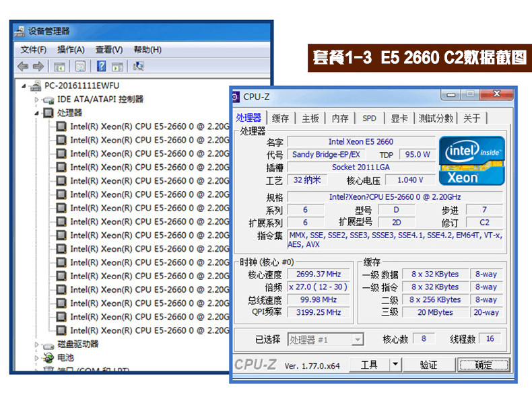Click the Socket 2011 LGA value
This screenshot has height=405, width=532.
tap(361, 167)
